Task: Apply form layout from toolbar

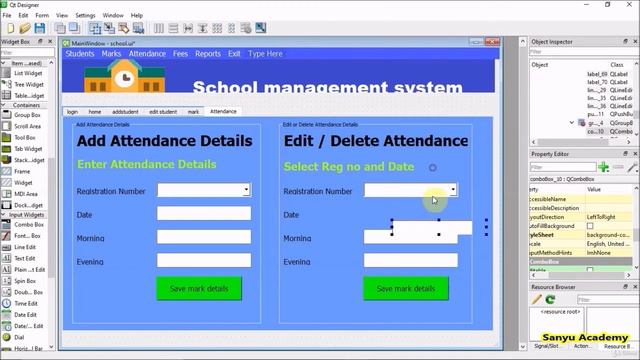Action: (x=231, y=28)
